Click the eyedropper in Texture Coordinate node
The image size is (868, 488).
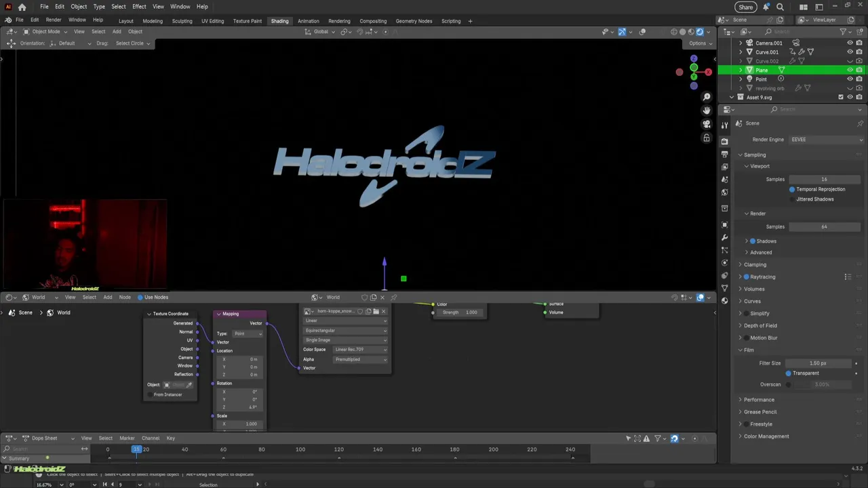click(189, 385)
